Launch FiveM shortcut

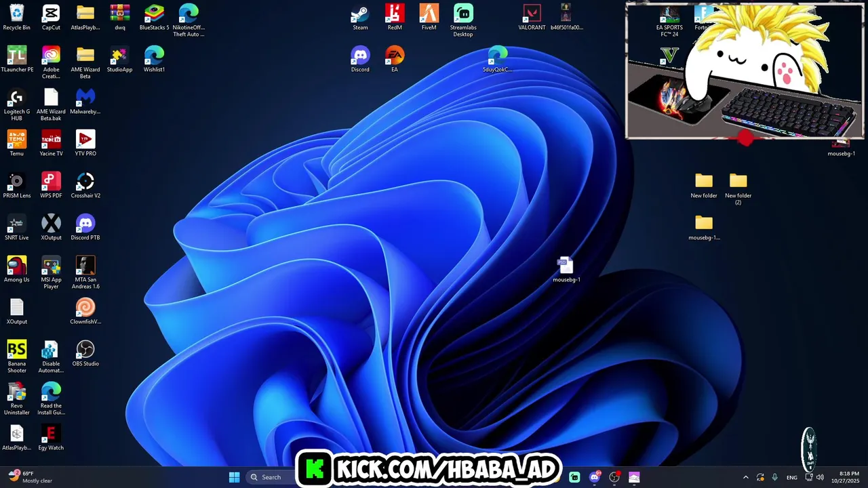pos(429,18)
